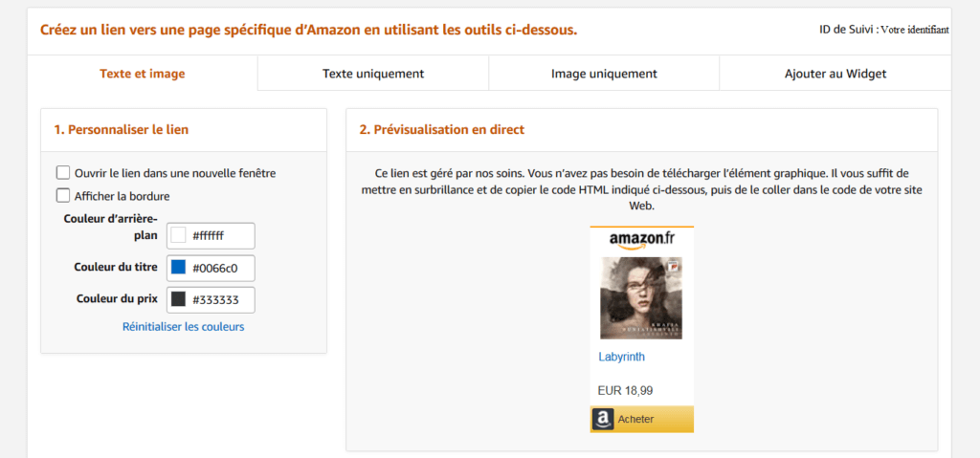Click the Labyrinth album cover thumbnail
980x458 pixels.
[640, 298]
